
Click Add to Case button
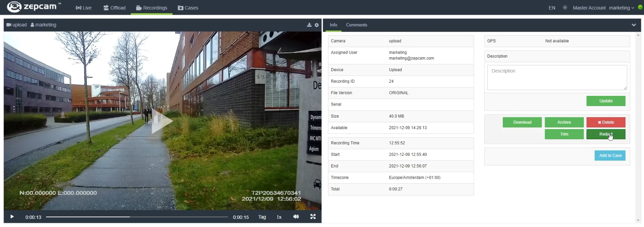click(610, 155)
